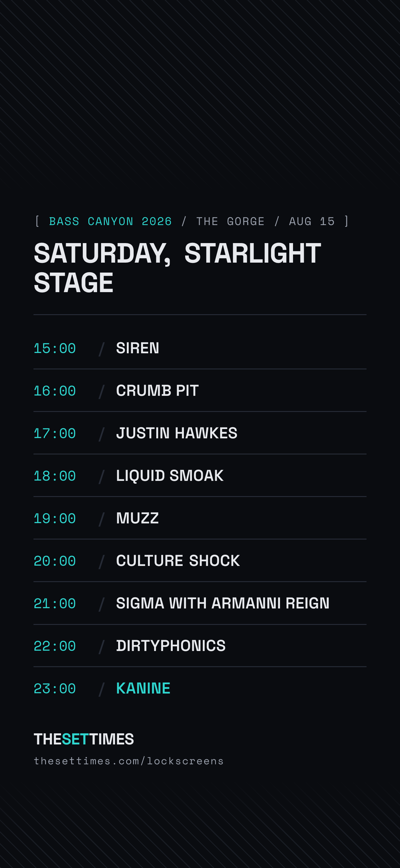Click the 15:00 time slot
The height and width of the screenshot is (868, 400).
tap(55, 348)
